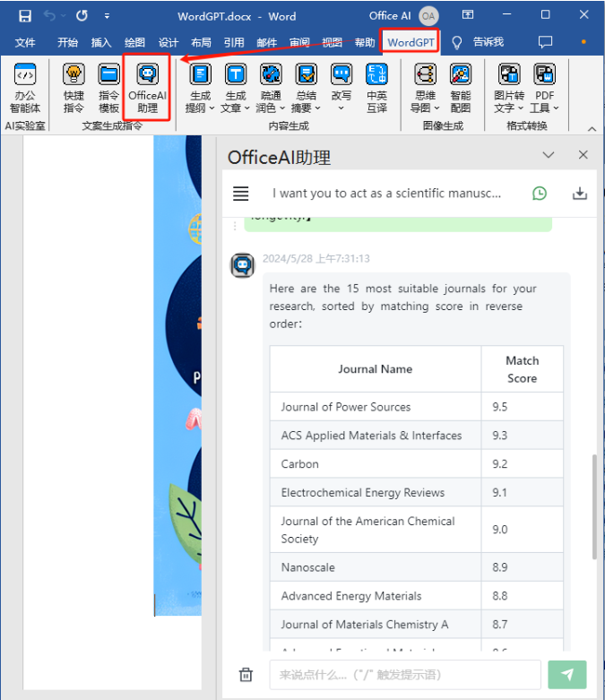Expand the 图片转文字 dropdown arrow
605x700 pixels.
pos(521,108)
